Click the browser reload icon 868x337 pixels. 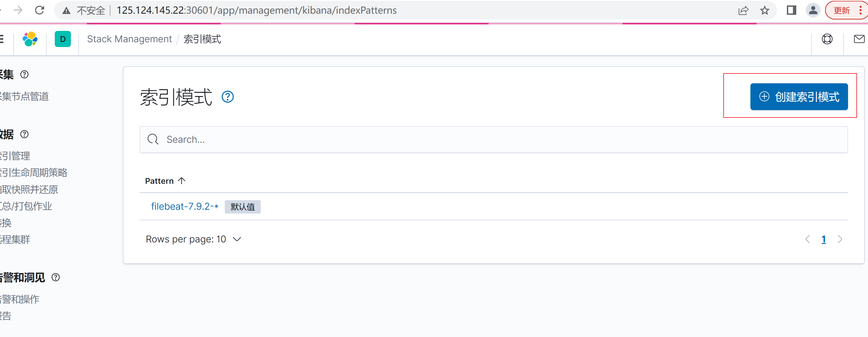point(40,10)
